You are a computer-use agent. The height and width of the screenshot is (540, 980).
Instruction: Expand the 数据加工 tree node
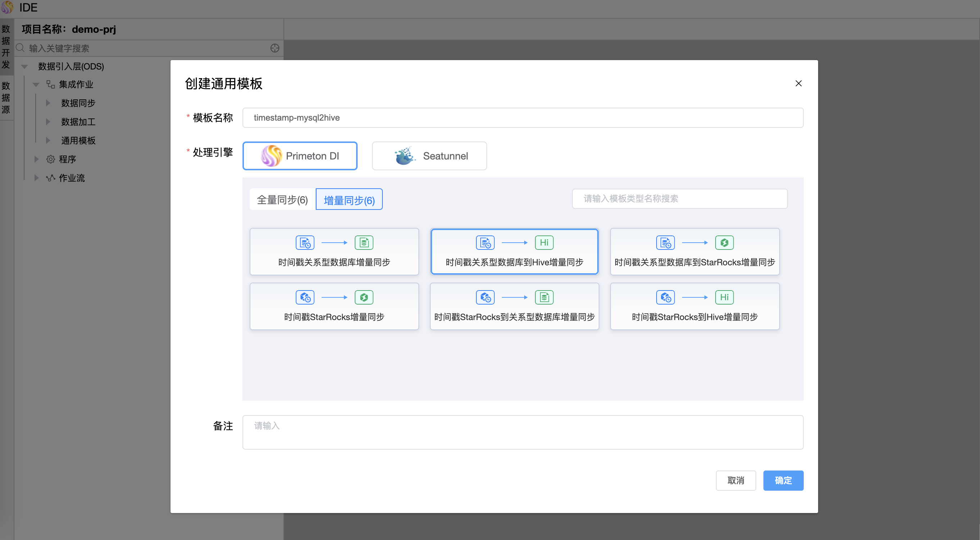pyautogui.click(x=48, y=121)
